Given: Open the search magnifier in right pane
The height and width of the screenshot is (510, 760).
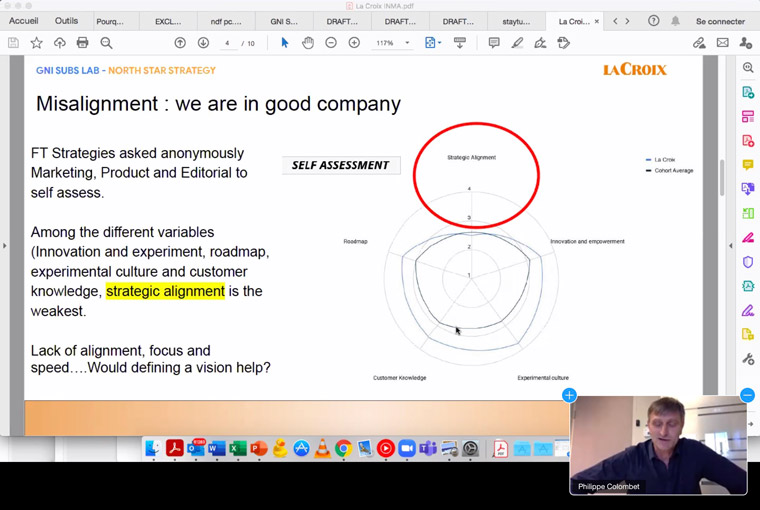Looking at the screenshot, I should (748, 67).
